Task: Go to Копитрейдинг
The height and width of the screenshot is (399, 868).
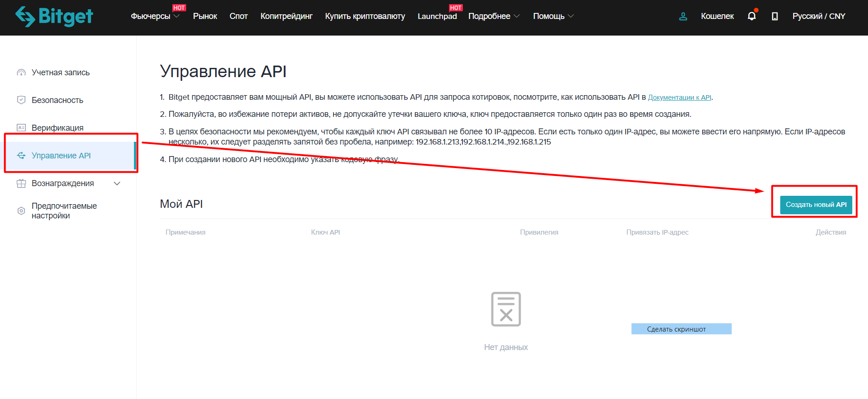Action: tap(286, 16)
